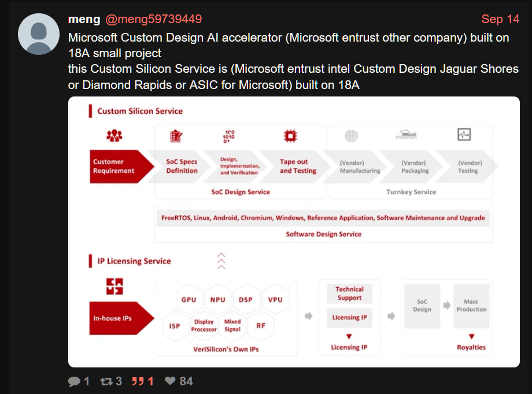Viewport: 532px width, 394px height.
Task: Click the 'Turnkey Service' label
Action: pyautogui.click(x=411, y=192)
